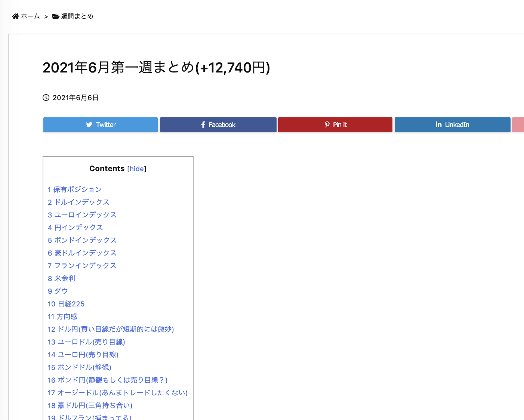Image resolution: width=524 pixels, height=420 pixels.
Task: Go to section 2 ドルインデックス
Action: point(78,202)
